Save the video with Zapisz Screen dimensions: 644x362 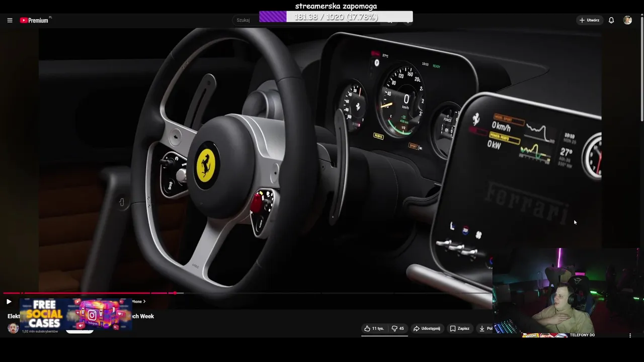(x=460, y=328)
